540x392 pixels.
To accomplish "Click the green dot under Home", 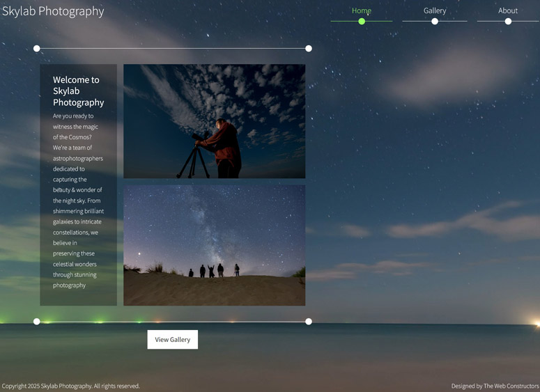I will [362, 22].
